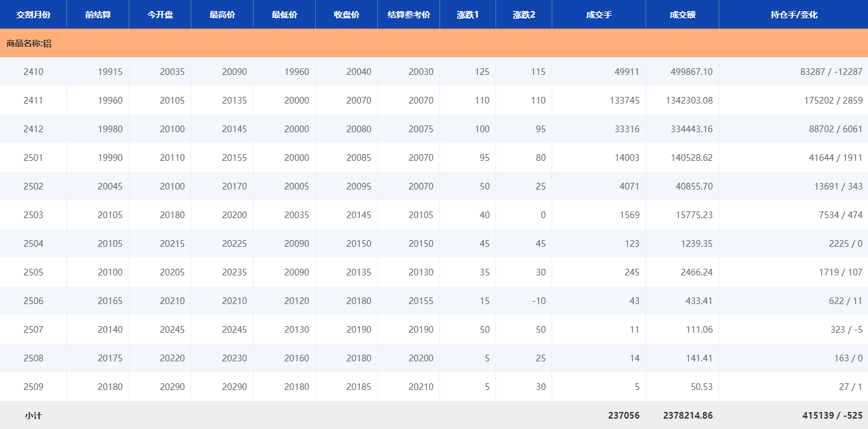Click the 结算参考价 column header
The width and height of the screenshot is (868, 429).
(x=408, y=15)
